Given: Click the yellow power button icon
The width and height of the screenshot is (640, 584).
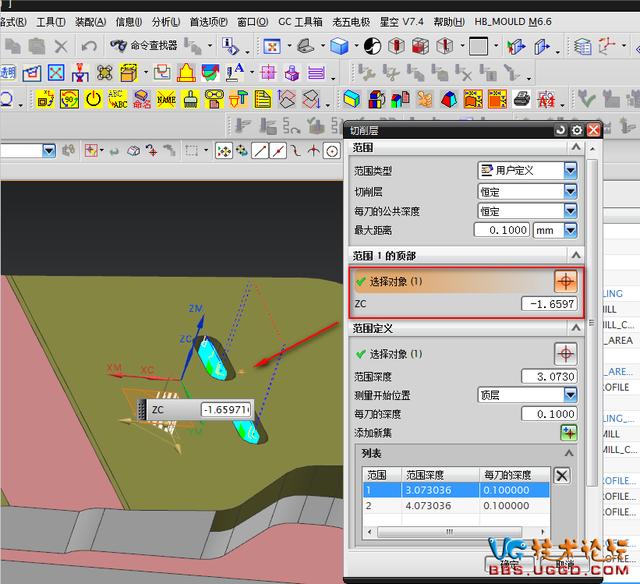Looking at the screenshot, I should click(x=93, y=99).
